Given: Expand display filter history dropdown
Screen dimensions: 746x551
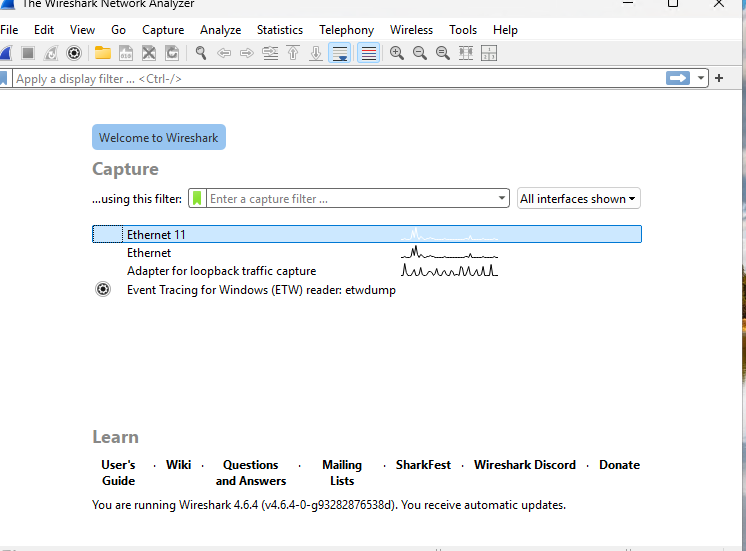Looking at the screenshot, I should [x=700, y=78].
